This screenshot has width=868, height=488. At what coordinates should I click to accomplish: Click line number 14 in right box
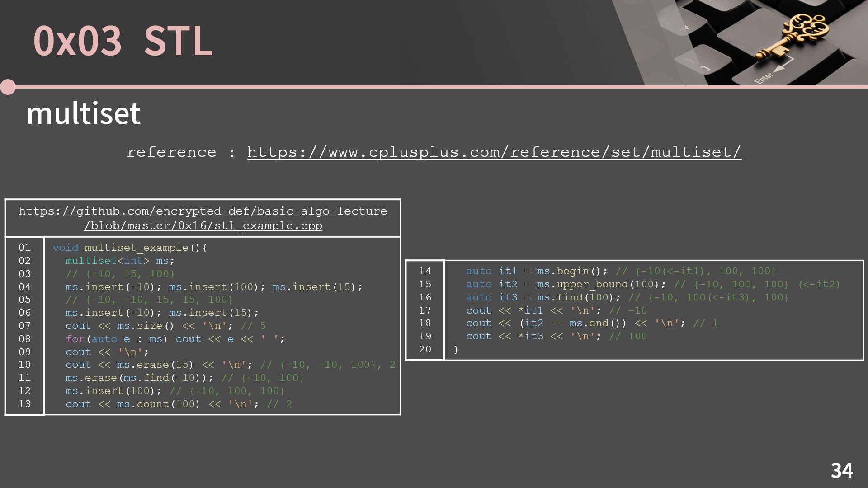click(425, 271)
